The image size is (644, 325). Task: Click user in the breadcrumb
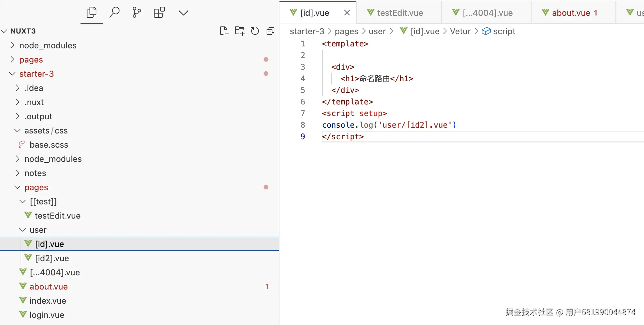point(377,31)
